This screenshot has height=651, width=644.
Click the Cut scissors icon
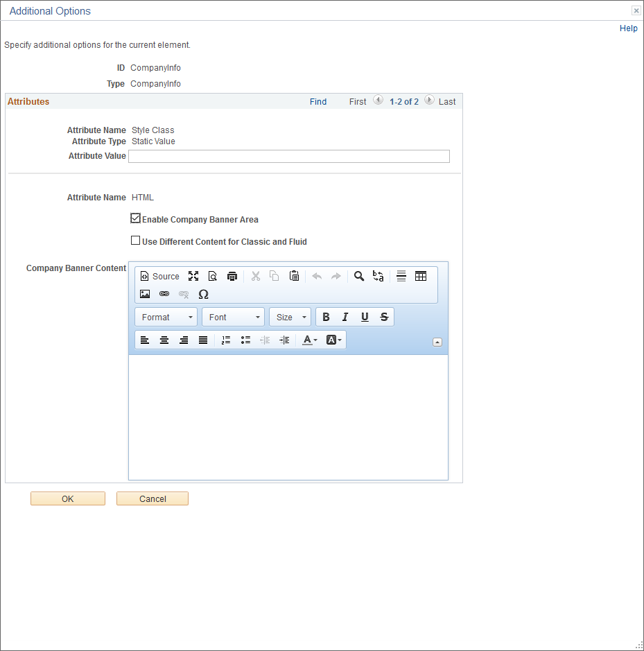(x=255, y=276)
